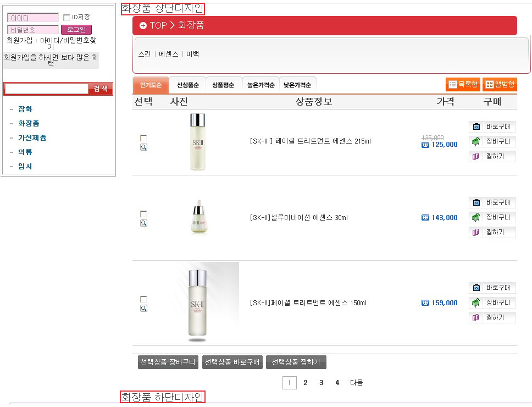Click magnifier preview icon for 150ml essence
This screenshot has height=407, width=532.
pyautogui.click(x=143, y=308)
